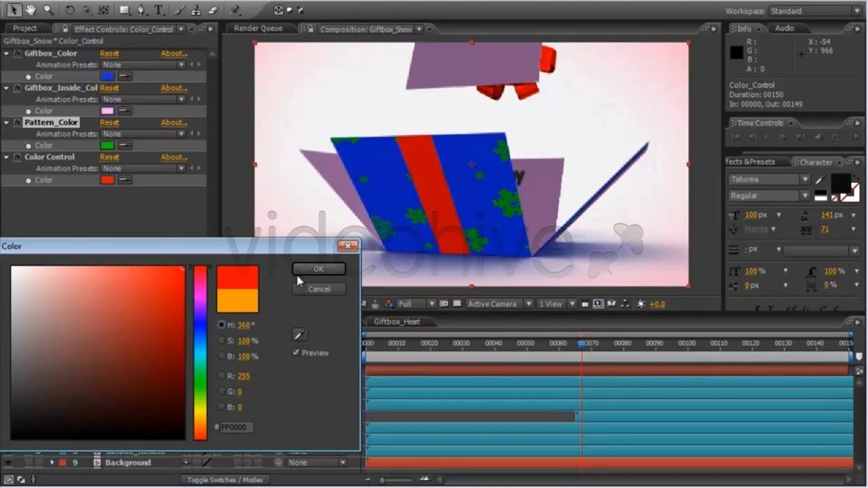Select the Selection arrow tool
Viewport: 868px width, 488px height.
point(14,9)
